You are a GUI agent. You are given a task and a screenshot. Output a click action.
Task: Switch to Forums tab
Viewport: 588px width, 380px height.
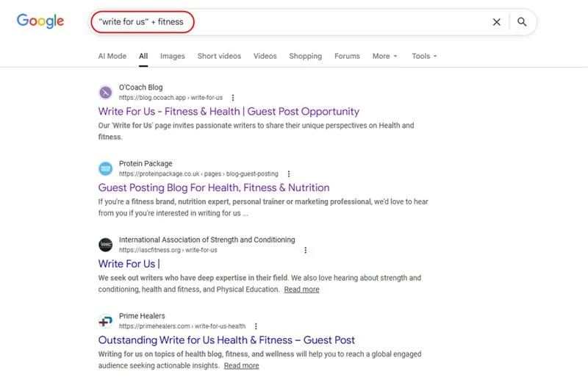[x=347, y=56]
